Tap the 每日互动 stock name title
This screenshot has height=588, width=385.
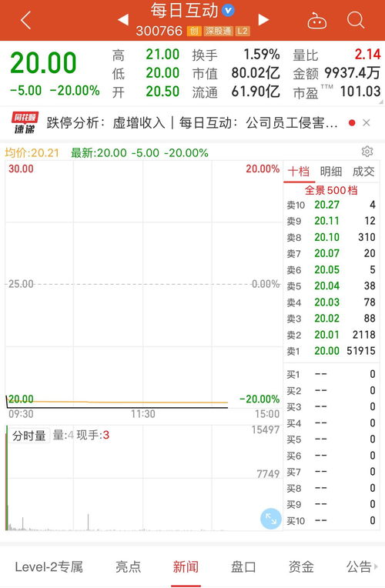point(184,10)
